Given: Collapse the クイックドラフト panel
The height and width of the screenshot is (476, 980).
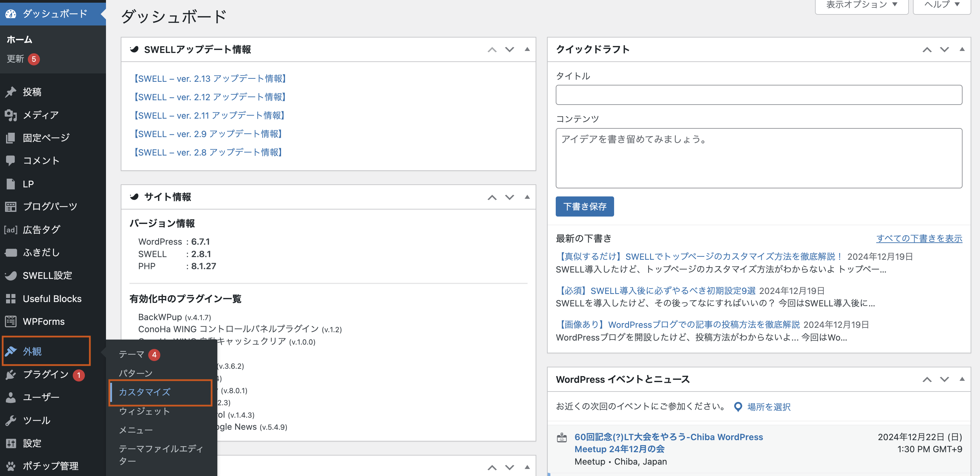Looking at the screenshot, I should [962, 49].
